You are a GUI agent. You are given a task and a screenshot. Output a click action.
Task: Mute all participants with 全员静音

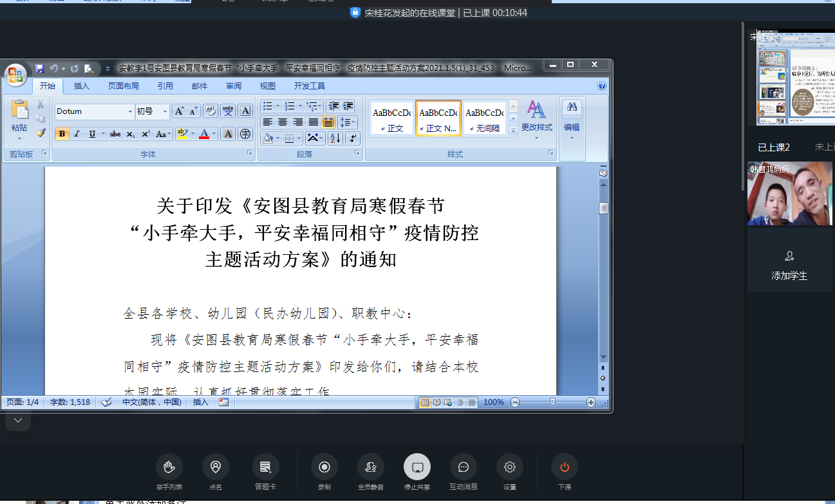tap(370, 467)
